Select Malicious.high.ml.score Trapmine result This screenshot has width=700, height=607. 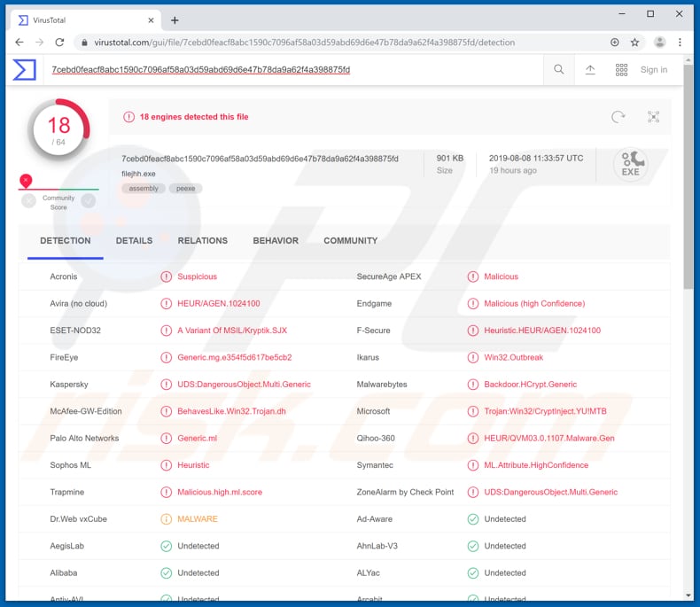[x=220, y=492]
